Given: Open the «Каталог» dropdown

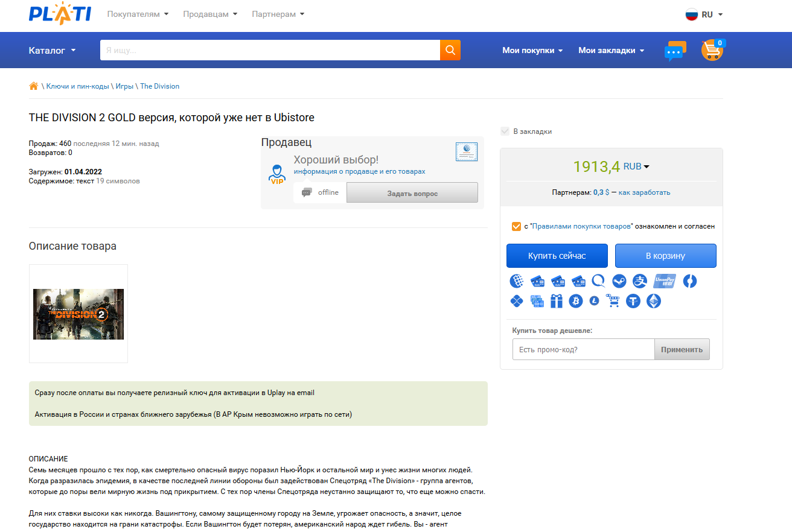Looking at the screenshot, I should coord(53,50).
